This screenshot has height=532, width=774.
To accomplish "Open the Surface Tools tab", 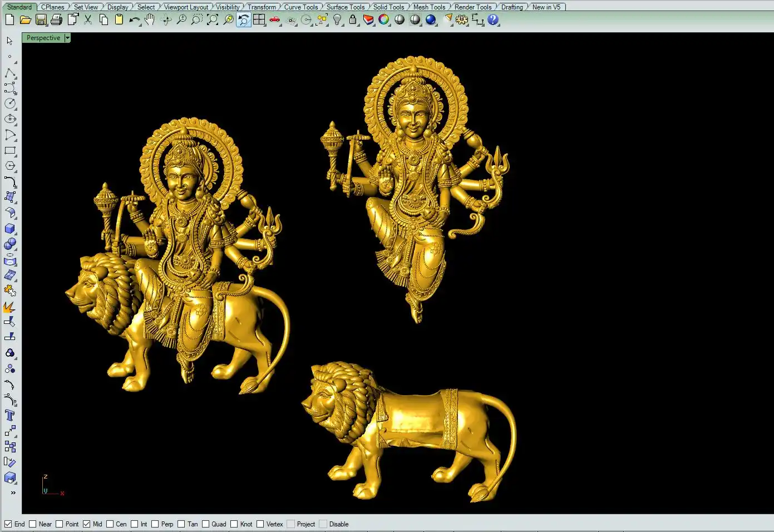I will tap(345, 7).
